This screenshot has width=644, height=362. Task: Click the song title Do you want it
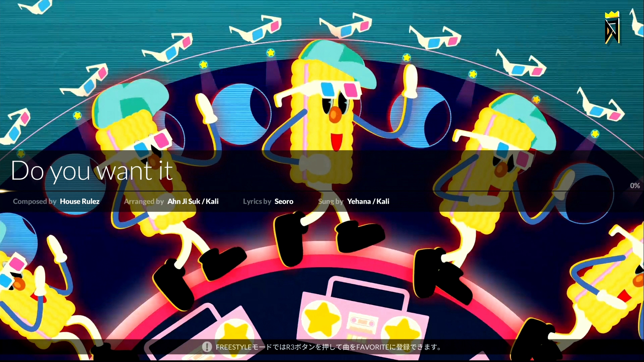point(92,171)
